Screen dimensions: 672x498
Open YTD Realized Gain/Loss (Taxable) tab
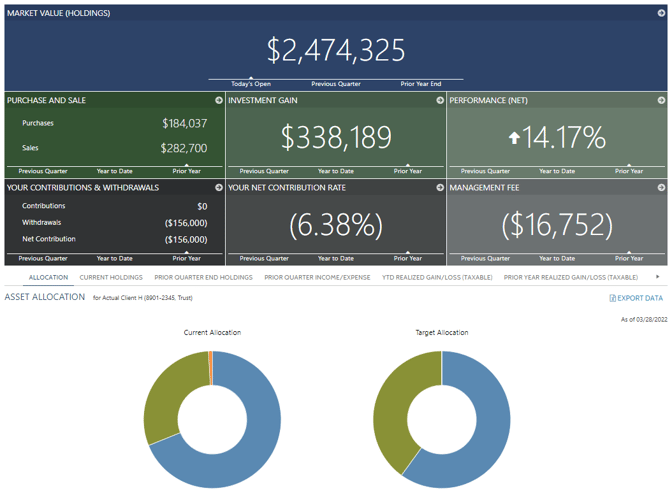437,277
